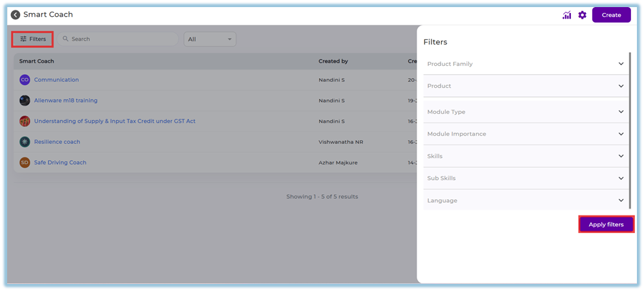The height and width of the screenshot is (291, 644).
Task: Expand the Sub Skills filter
Action: click(526, 178)
